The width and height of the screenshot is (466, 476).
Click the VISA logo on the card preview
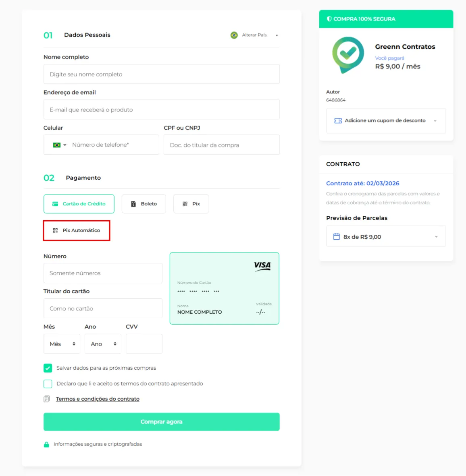(x=262, y=266)
